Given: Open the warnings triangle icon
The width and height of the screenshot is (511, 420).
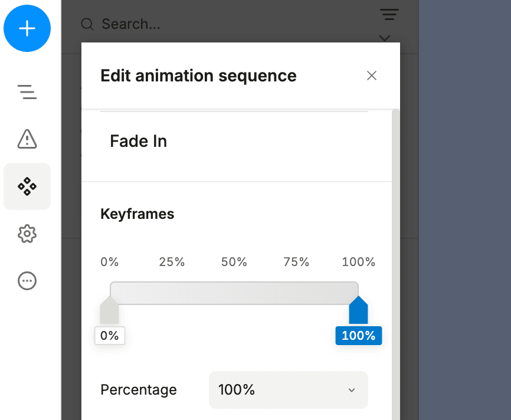Looking at the screenshot, I should [x=27, y=139].
